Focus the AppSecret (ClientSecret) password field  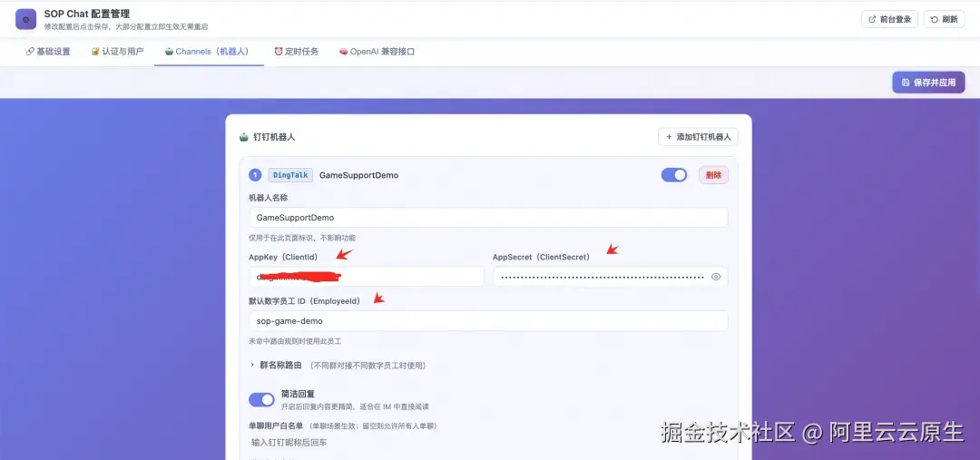610,277
